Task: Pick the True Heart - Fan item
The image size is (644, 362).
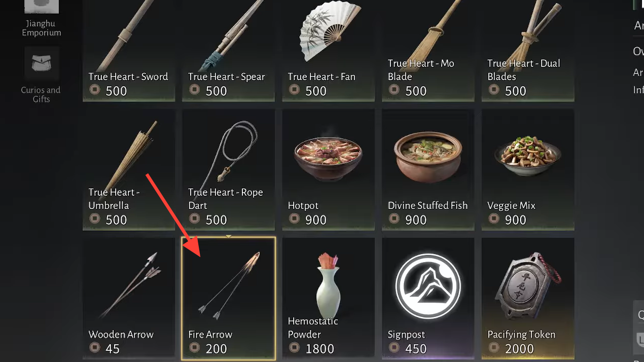Action: (328, 50)
